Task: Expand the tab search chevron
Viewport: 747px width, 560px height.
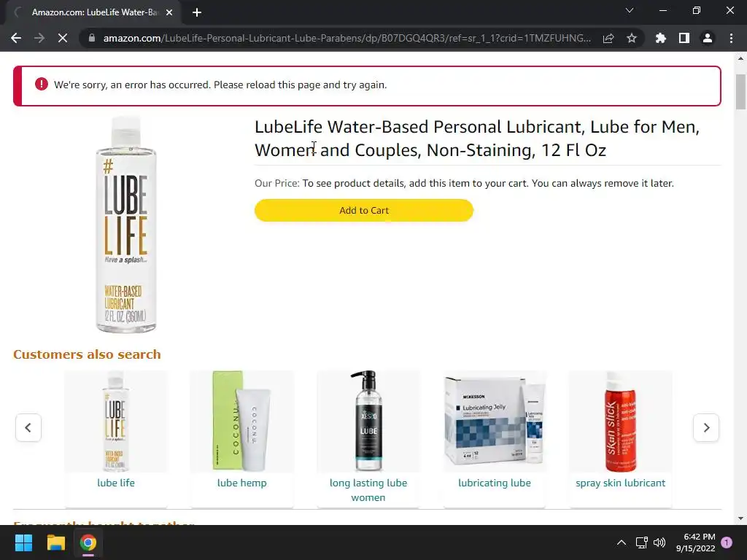Action: [x=630, y=10]
